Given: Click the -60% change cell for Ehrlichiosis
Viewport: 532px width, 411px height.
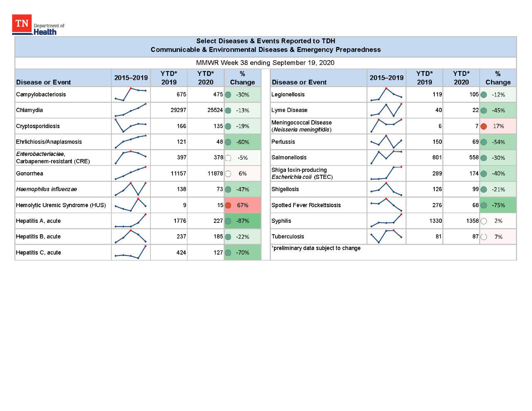Looking at the screenshot, I should click(x=243, y=142).
